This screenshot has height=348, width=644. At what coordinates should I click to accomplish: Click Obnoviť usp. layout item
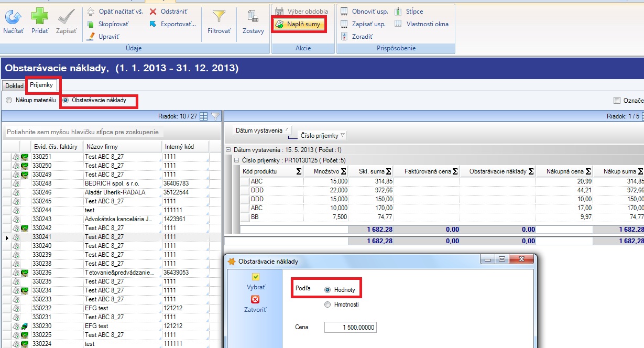coord(363,11)
